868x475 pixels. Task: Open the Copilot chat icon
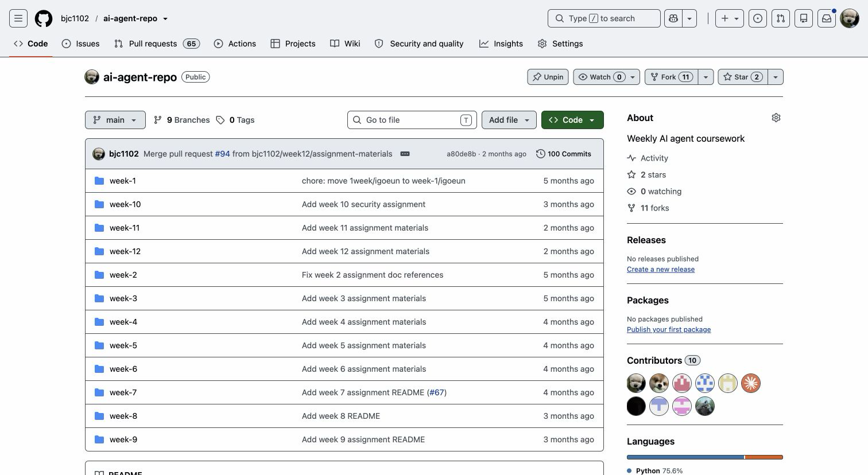pos(673,18)
